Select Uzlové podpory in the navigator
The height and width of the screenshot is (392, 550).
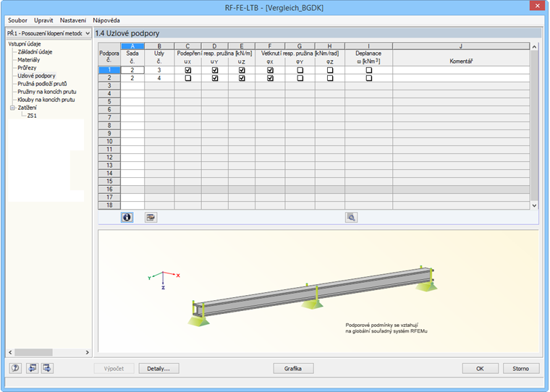pos(36,76)
